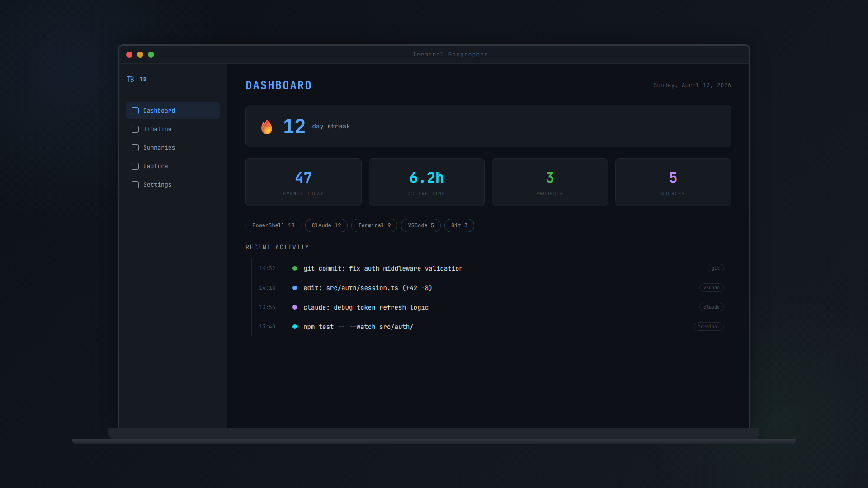Toggle the PowerShell 18 filter chip

(x=273, y=225)
